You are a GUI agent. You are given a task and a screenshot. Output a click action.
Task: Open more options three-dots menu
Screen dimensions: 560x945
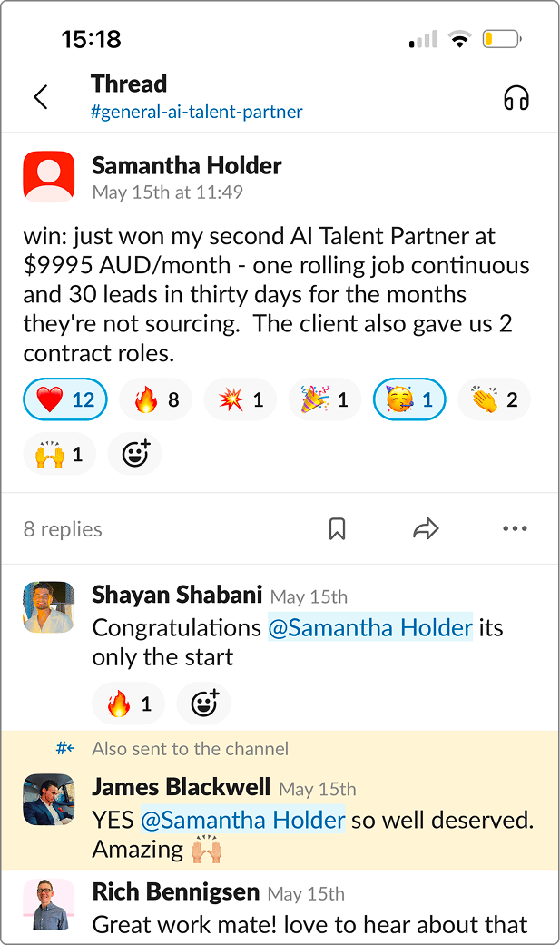pyautogui.click(x=515, y=529)
